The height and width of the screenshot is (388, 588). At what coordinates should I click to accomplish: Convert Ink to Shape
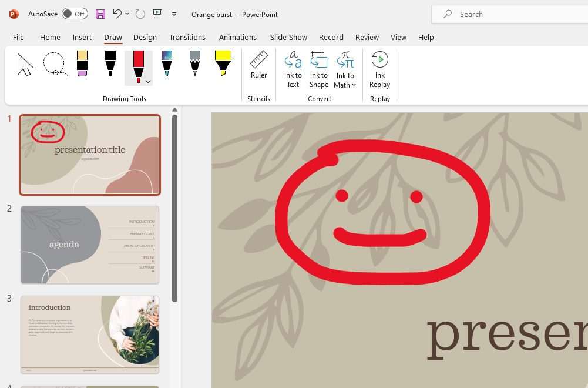[x=319, y=70]
